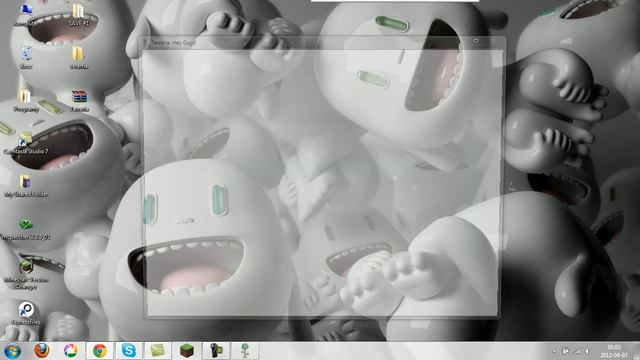
Task: Open the Kosz recycle bin icon
Action: click(26, 58)
